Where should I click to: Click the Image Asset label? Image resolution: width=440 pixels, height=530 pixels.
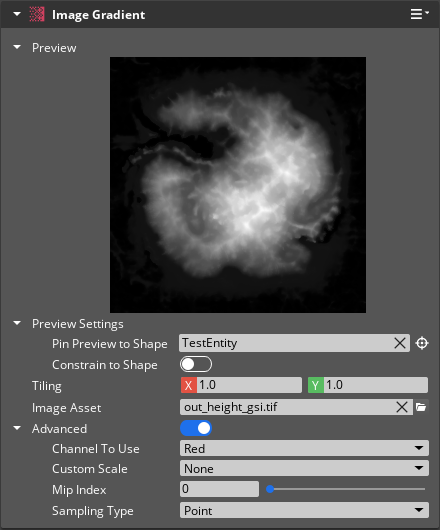tap(67, 408)
